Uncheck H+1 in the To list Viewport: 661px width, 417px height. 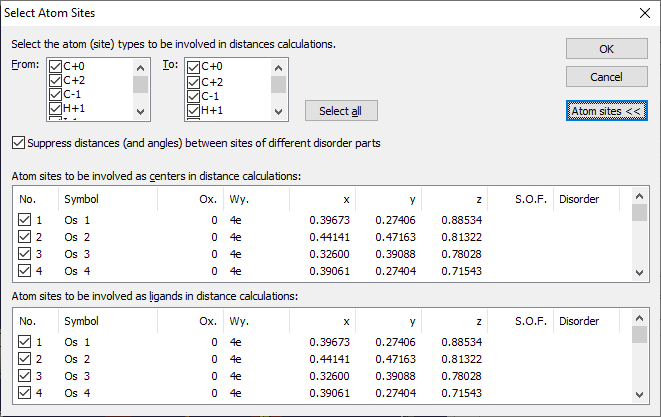193,110
